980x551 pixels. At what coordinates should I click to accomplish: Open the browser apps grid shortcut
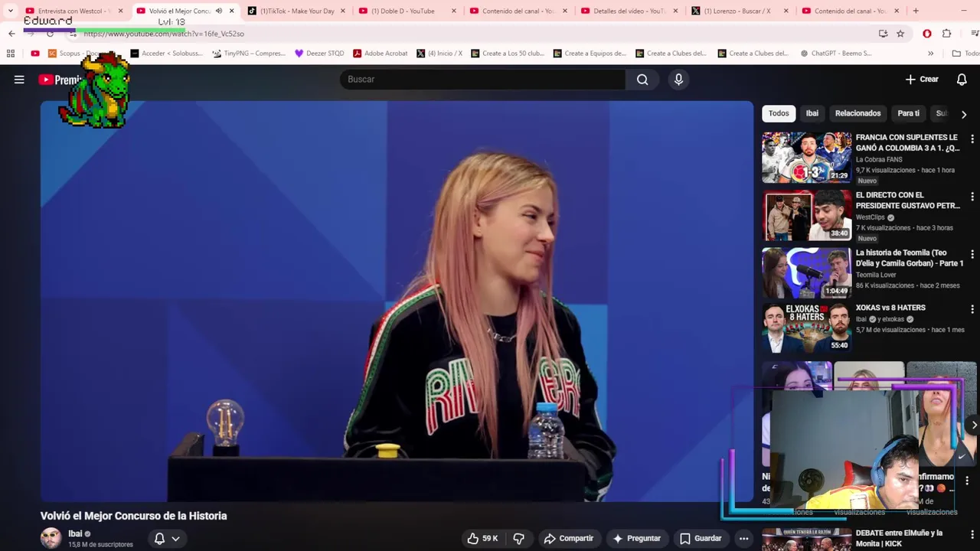pyautogui.click(x=10, y=54)
